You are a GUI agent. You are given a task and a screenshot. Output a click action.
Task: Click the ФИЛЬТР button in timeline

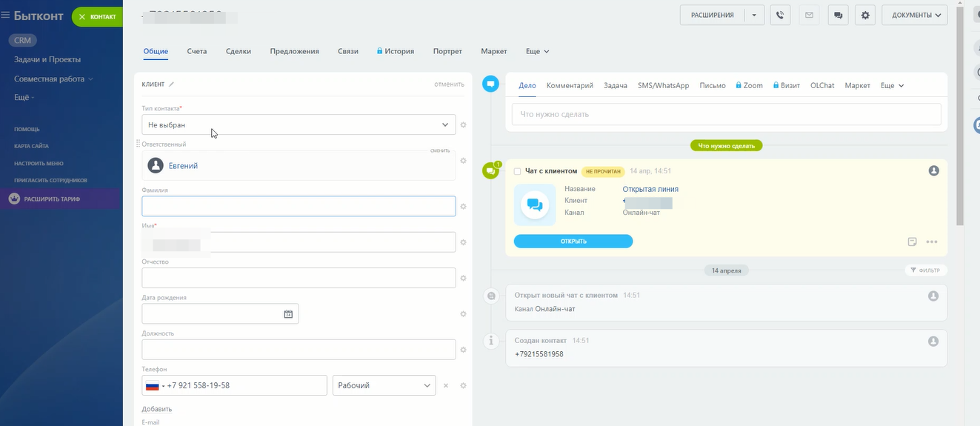point(925,270)
